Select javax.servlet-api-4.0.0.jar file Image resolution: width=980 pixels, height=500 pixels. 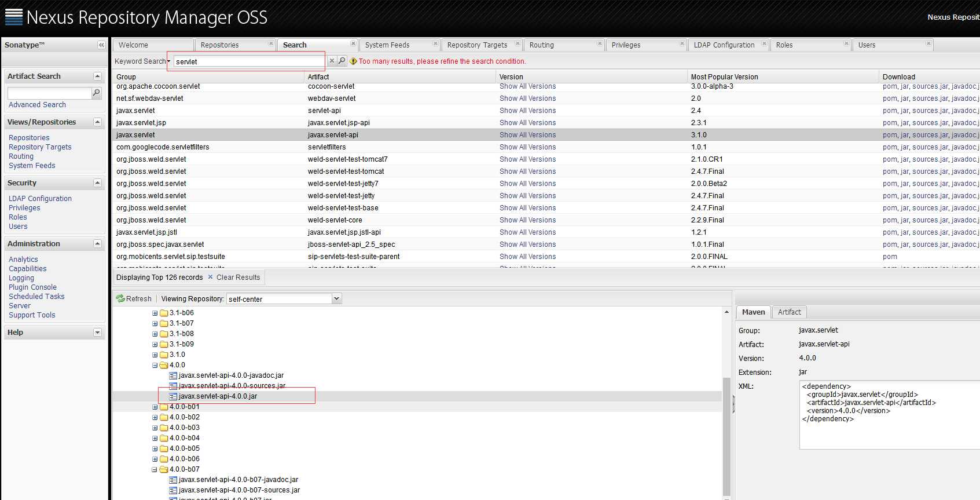click(x=218, y=396)
